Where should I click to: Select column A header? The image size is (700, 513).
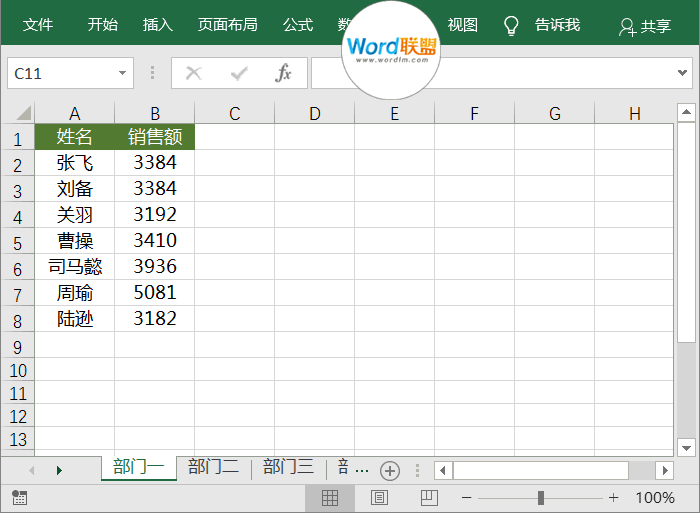[75, 113]
